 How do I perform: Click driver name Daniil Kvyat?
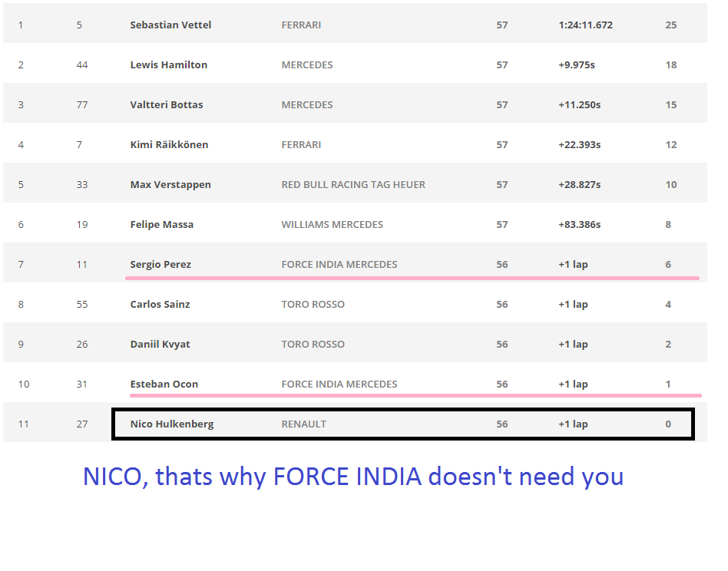click(160, 344)
